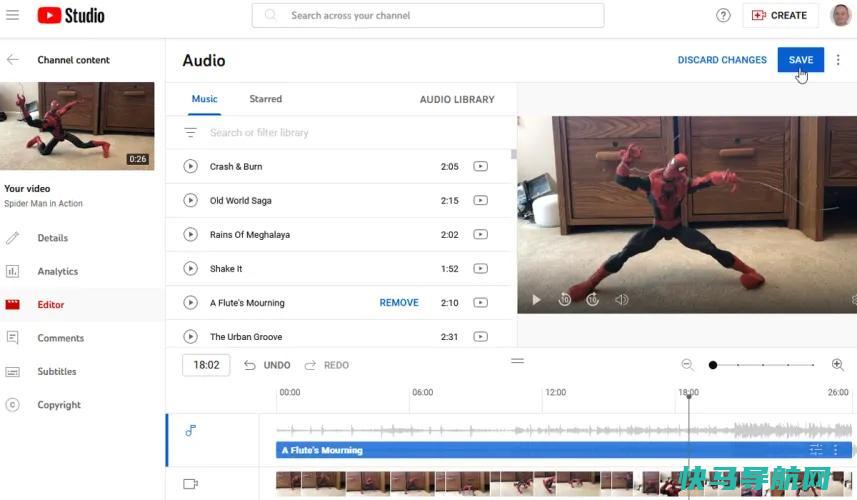Viewport: 857px width, 500px height.
Task: Click the 06:00 timeline ruler mark
Action: [x=422, y=392]
